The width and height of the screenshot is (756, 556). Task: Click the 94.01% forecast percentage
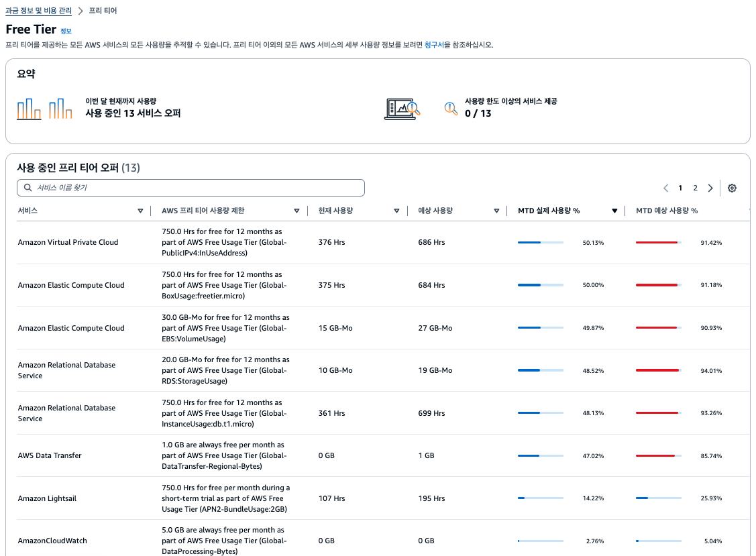[x=711, y=371]
